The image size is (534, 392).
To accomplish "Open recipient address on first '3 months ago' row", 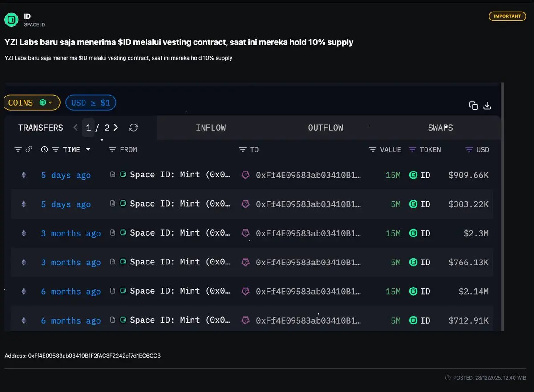I will point(308,233).
